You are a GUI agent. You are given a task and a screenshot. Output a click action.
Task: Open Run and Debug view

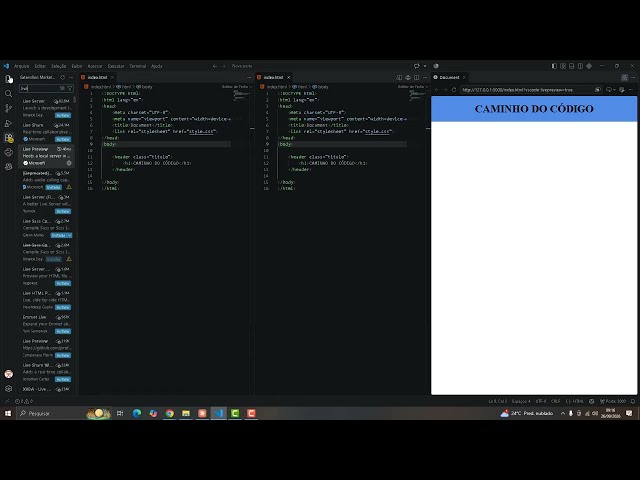(x=9, y=123)
